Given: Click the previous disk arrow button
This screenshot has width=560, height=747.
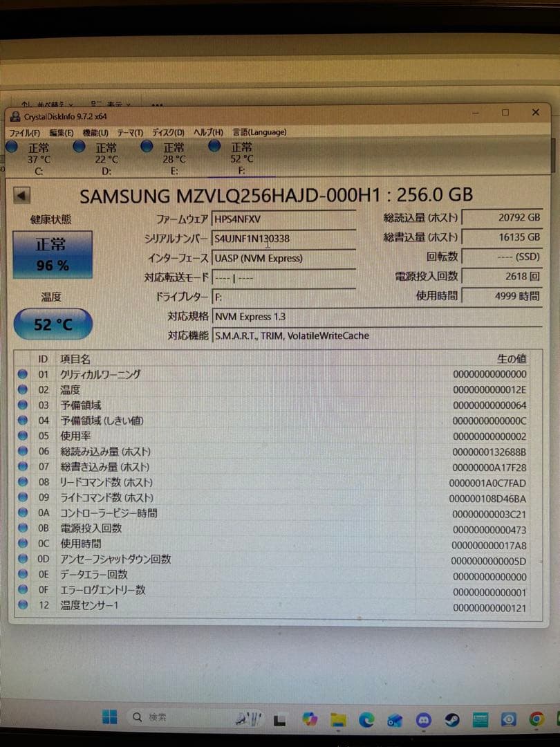Looking at the screenshot, I should tap(21, 195).
